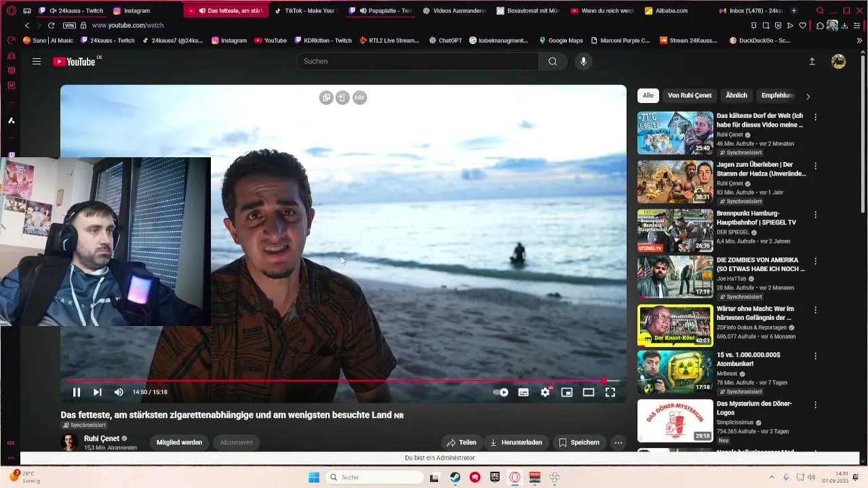The image size is (868, 488).
Task: Open the 'Google Maps' bookmark
Action: pos(560,41)
